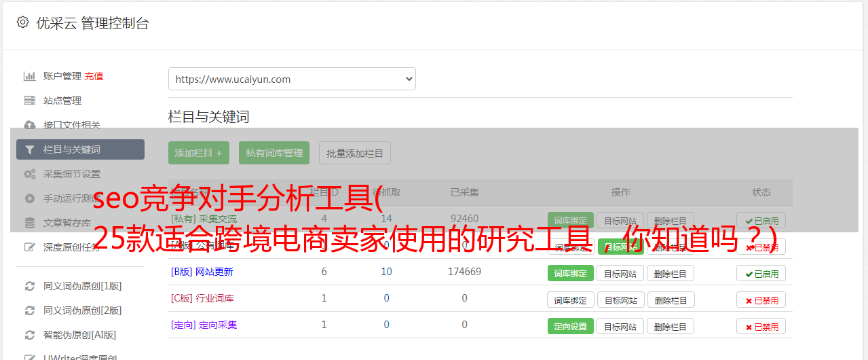The height and width of the screenshot is (360, 868).
Task: Click the edit icon for 深度原创任务
Action: 29,247
